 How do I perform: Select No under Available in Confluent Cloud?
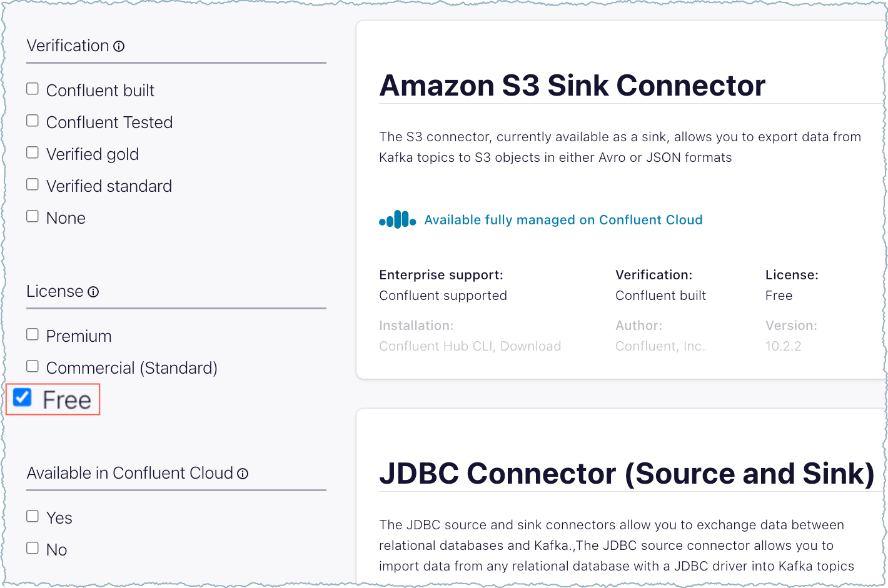click(33, 549)
